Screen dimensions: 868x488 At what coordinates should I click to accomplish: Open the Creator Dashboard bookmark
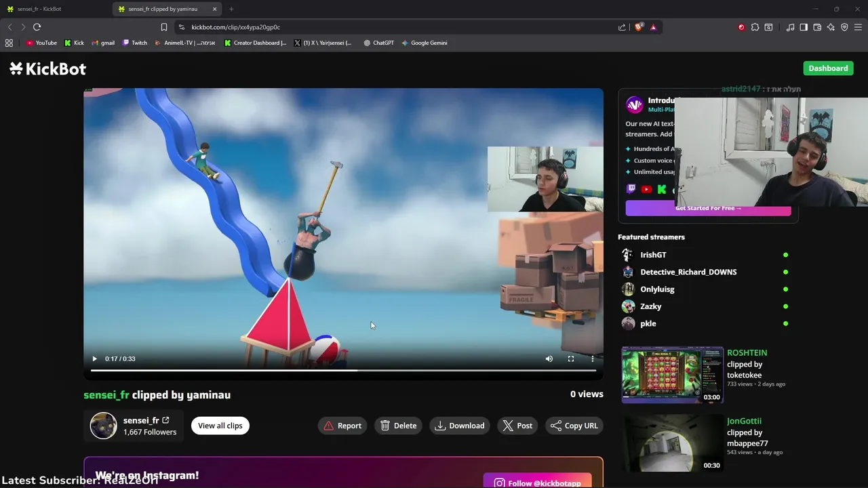coord(256,43)
